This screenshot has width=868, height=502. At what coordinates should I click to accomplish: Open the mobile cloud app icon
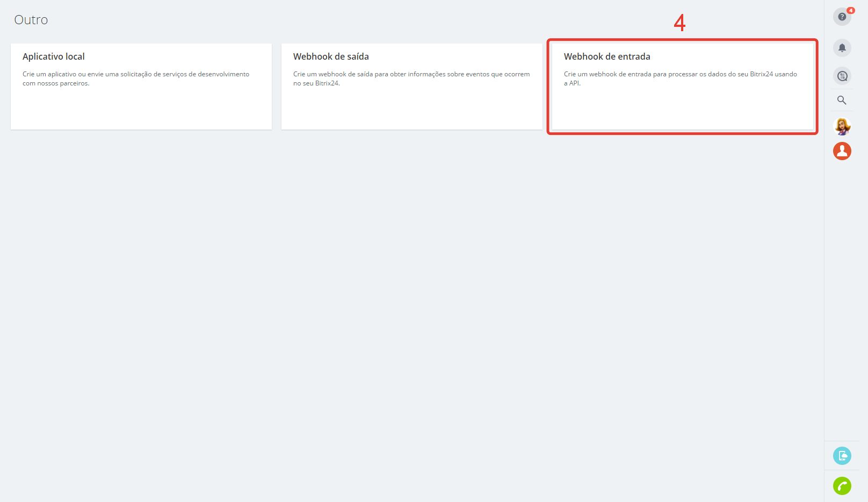[842, 456]
